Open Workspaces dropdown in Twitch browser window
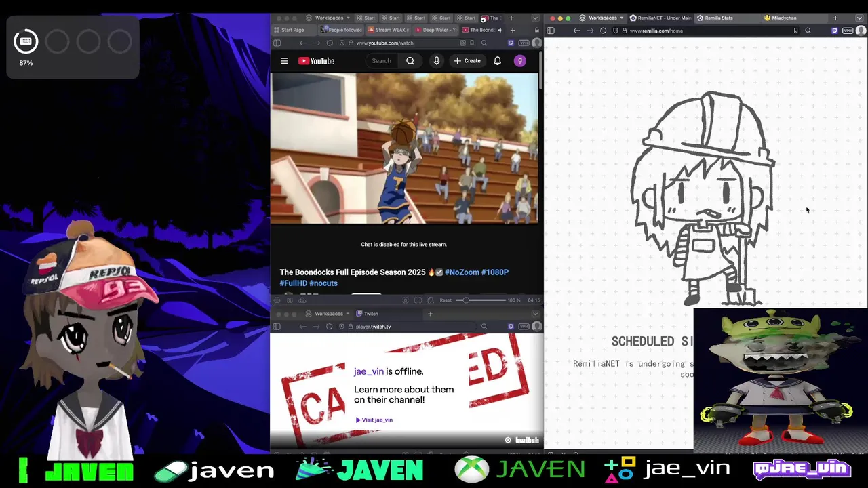Image resolution: width=868 pixels, height=488 pixels. 328,314
